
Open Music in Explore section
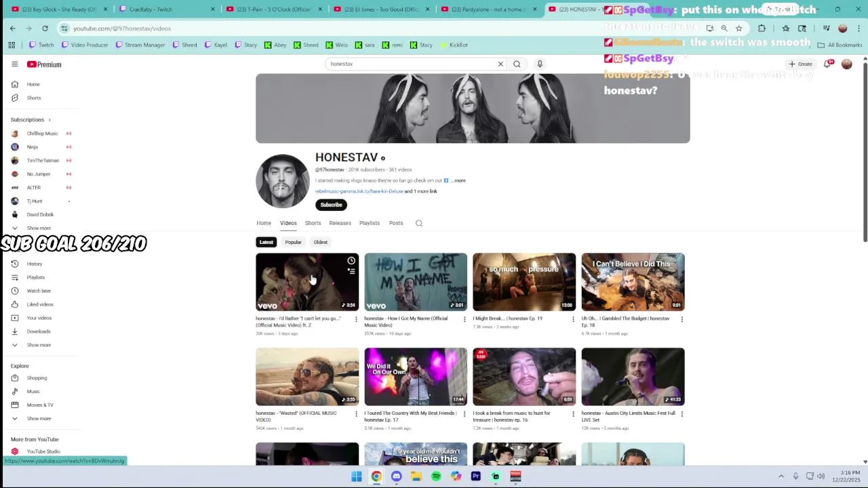[x=33, y=391]
